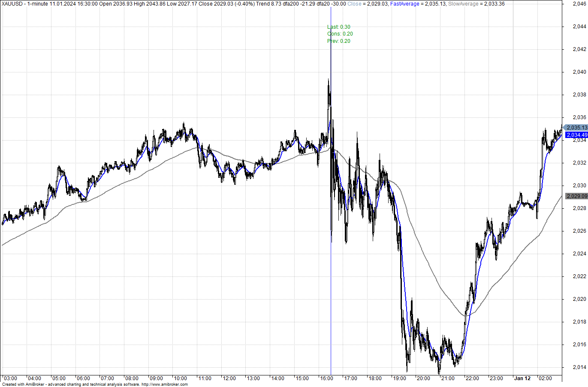Click the 'Close = 2,029.03' legend label
The height and width of the screenshot is (387, 588).
[x=368, y=4]
